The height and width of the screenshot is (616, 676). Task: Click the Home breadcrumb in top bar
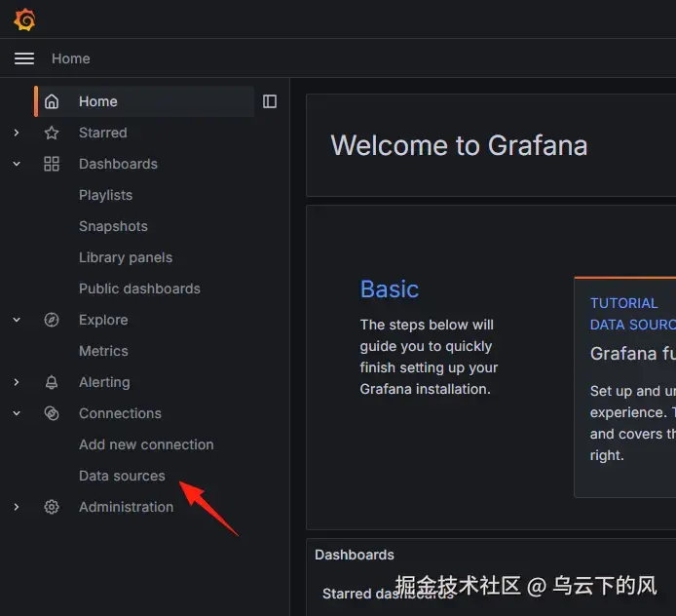point(71,58)
